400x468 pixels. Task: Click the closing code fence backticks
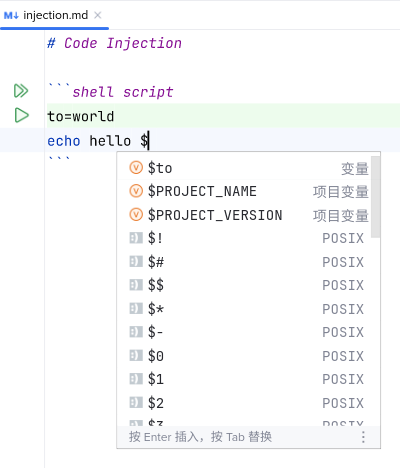[59, 158]
